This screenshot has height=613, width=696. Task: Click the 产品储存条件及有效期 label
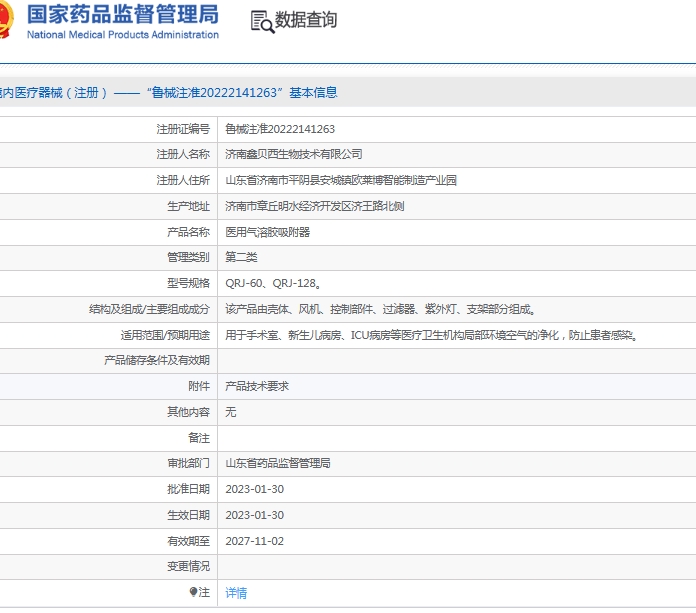[157, 360]
